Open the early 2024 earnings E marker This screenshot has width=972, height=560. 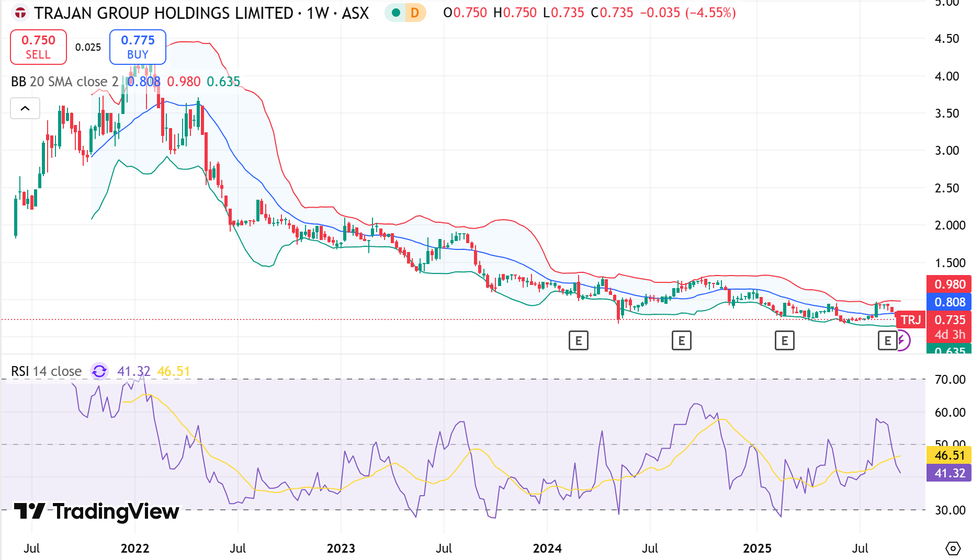pyautogui.click(x=578, y=341)
